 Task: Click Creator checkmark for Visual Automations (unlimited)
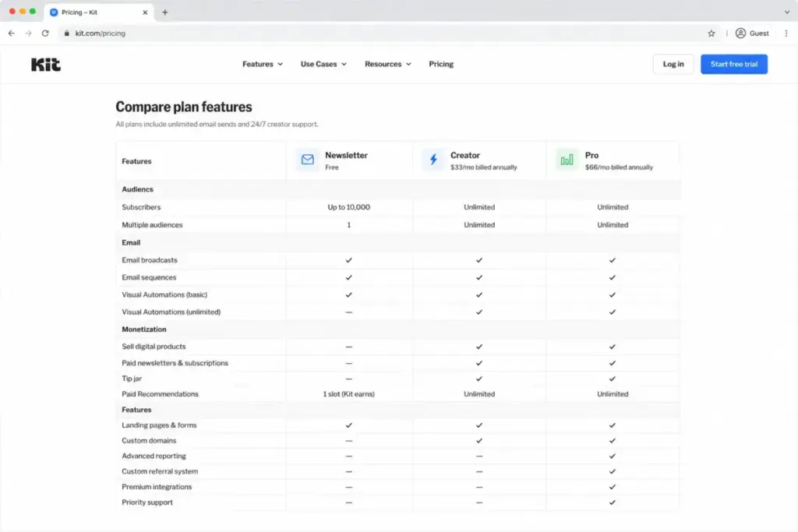pyautogui.click(x=479, y=312)
